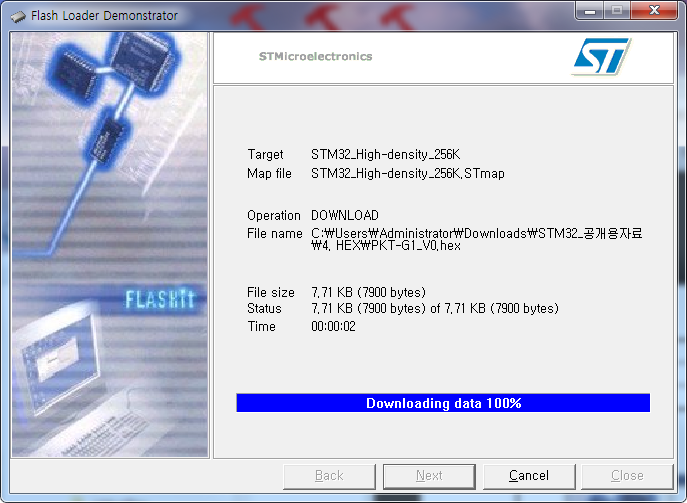Click the Next button
The width and height of the screenshot is (687, 503).
(x=429, y=476)
